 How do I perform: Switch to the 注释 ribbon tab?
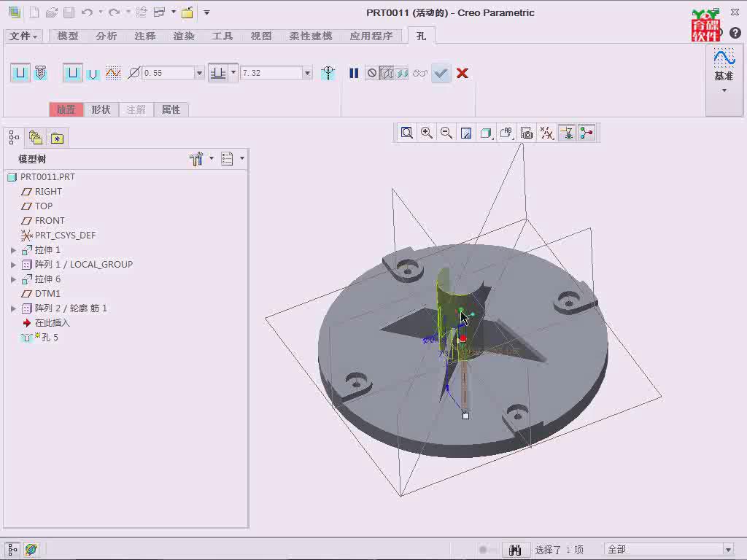[145, 36]
